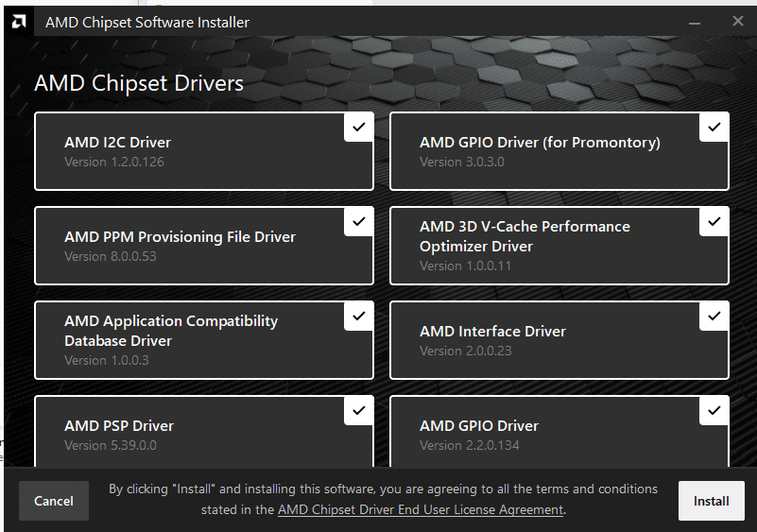Click the 'AMD Chipset Software Installer' window title

pos(147,23)
